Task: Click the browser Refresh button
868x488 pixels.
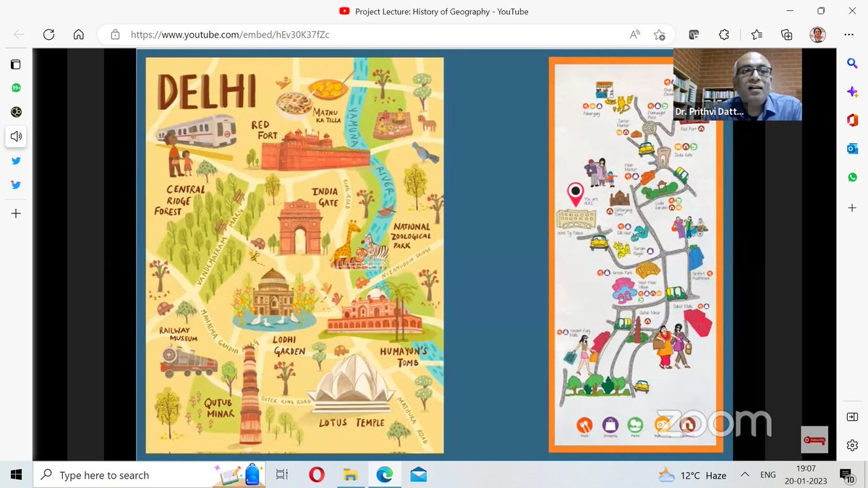Action: pos(49,34)
